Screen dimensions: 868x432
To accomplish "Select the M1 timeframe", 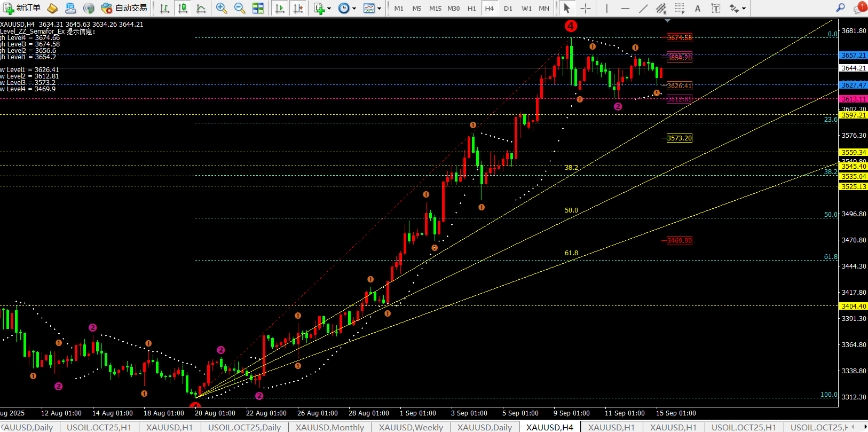I will (x=399, y=9).
